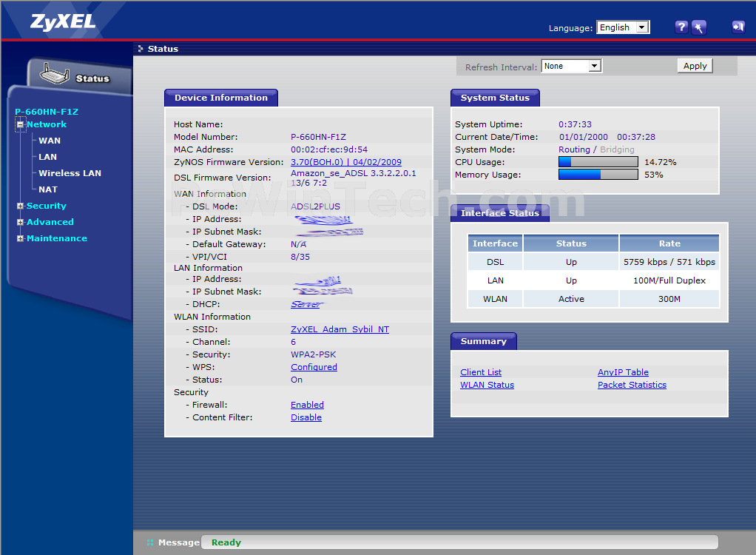
Task: Open the WLAN Status link
Action: (x=487, y=385)
